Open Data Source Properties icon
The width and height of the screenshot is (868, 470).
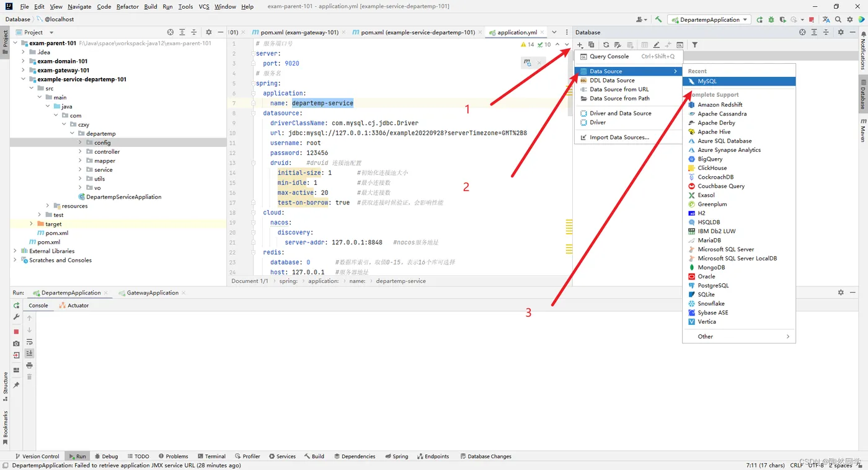tap(618, 45)
